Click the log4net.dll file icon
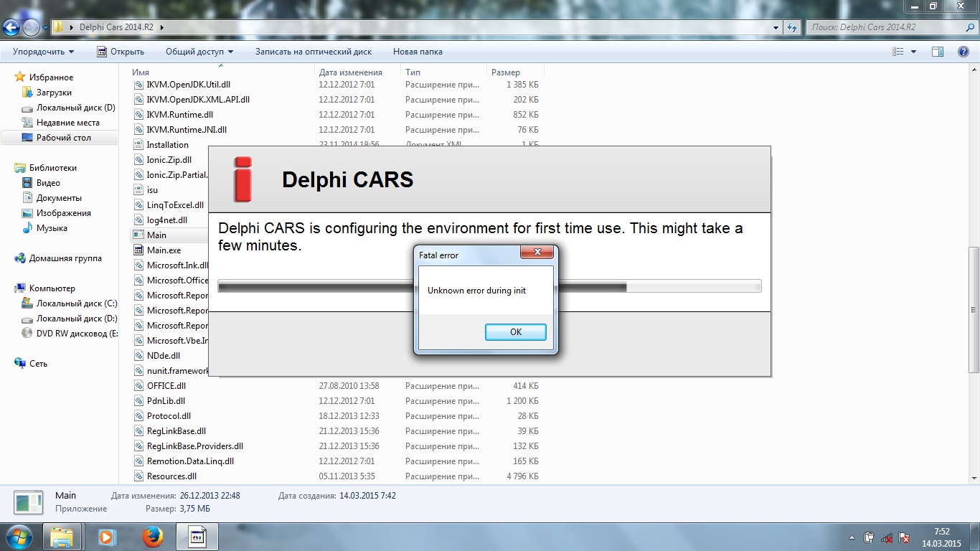 click(139, 220)
